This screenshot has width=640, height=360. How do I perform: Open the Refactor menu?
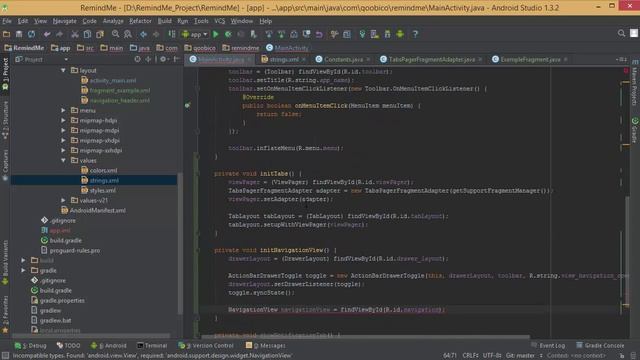click(x=140, y=21)
